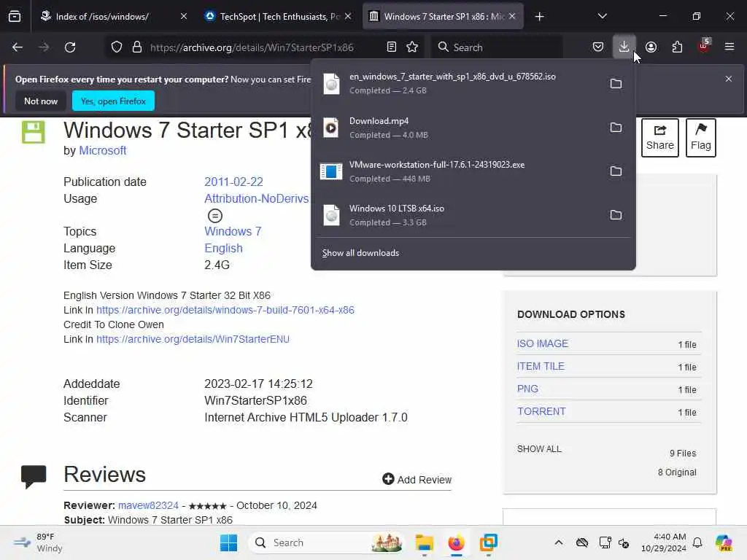The height and width of the screenshot is (560, 747).
Task: Show folder for VMware workstation exe
Action: coord(616,171)
